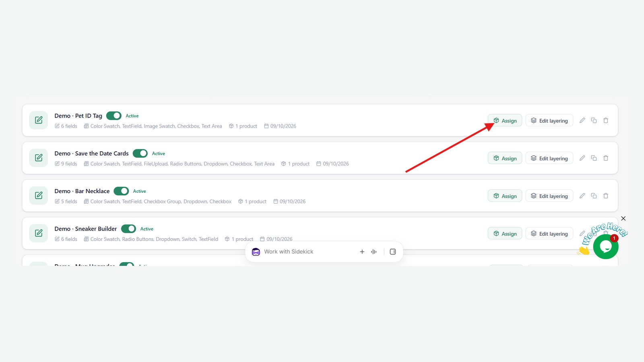Open the Demo · Save the Date Cards form icon
The width and height of the screenshot is (644, 362).
(39, 158)
